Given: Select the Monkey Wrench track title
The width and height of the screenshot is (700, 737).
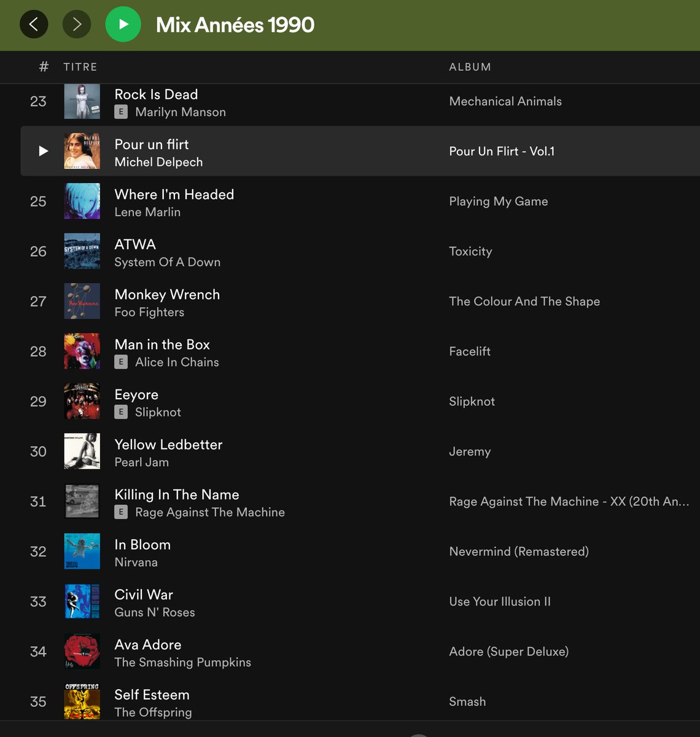Looking at the screenshot, I should (167, 295).
